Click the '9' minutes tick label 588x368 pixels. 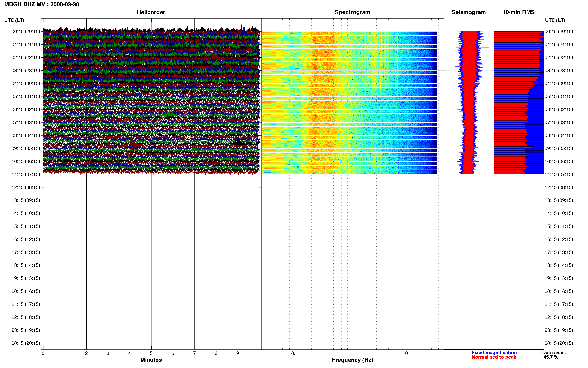(238, 353)
